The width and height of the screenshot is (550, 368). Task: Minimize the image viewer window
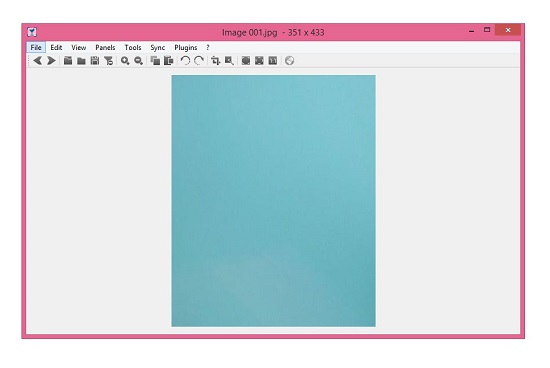[471, 31]
